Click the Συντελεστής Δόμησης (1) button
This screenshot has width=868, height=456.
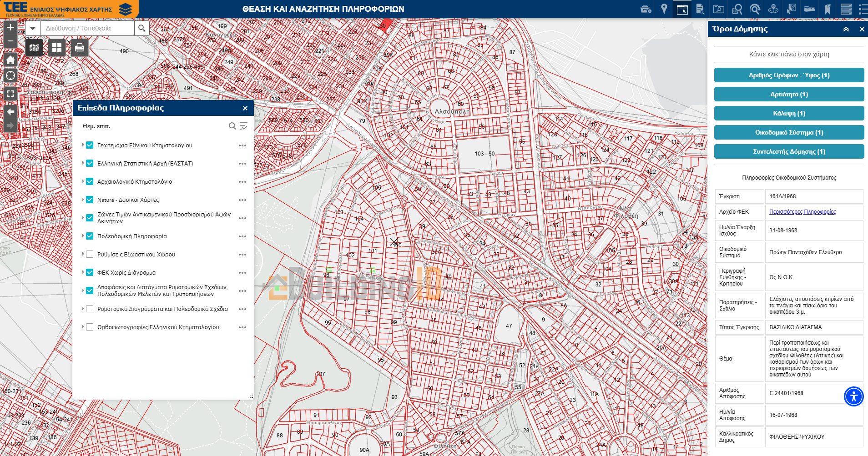789,152
